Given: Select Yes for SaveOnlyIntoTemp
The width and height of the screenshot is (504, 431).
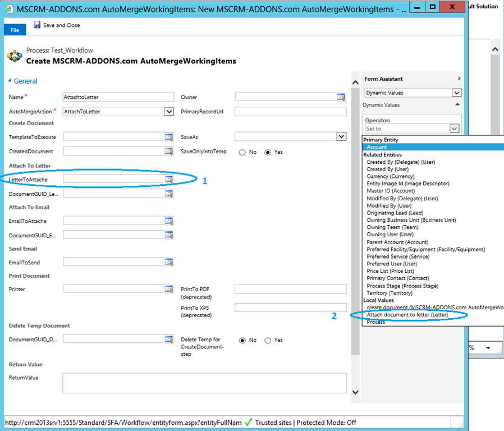Looking at the screenshot, I should coord(267,152).
